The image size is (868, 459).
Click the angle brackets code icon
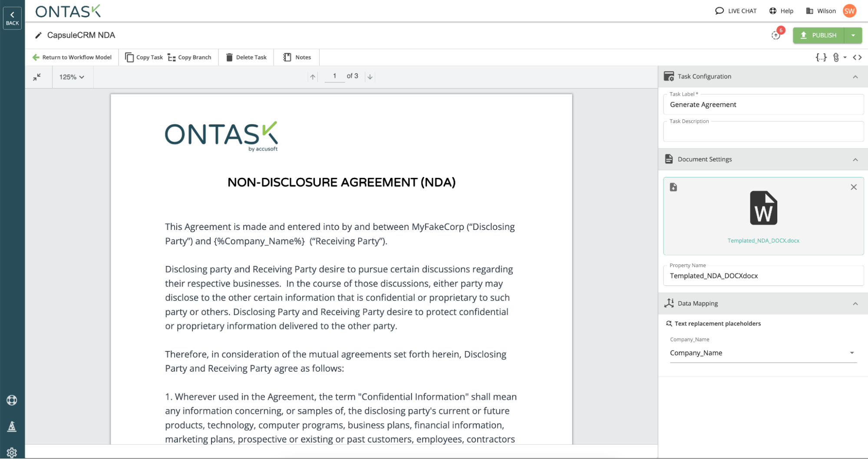[x=857, y=57]
